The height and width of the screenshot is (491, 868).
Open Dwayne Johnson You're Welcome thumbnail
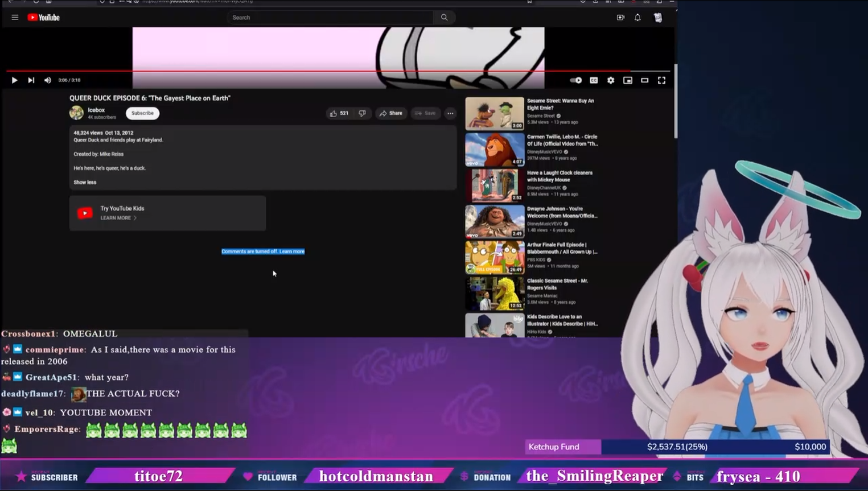coord(494,221)
